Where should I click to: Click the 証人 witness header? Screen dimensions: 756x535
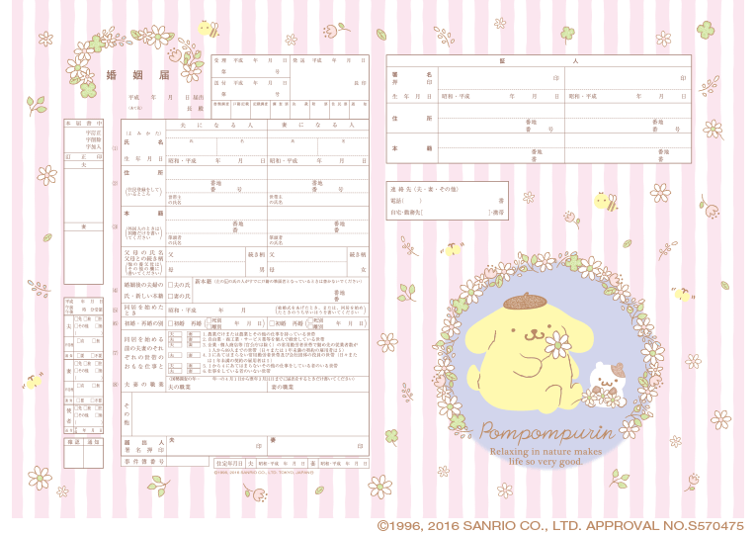click(539, 61)
